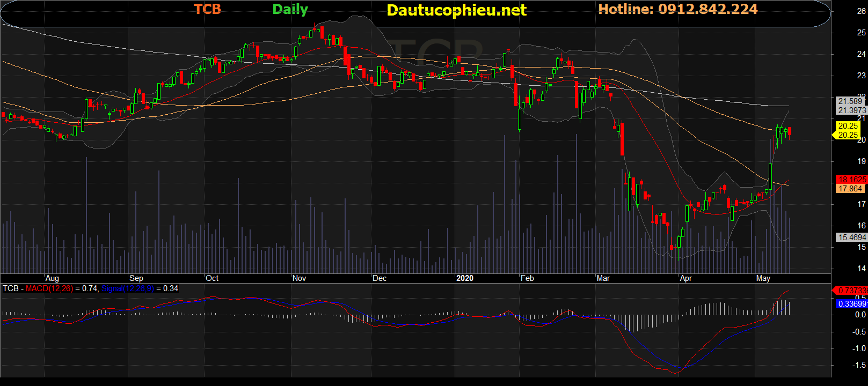Viewport: 868px width, 386px height.
Task: Click the Aug month marker on time axis
Action: point(52,278)
